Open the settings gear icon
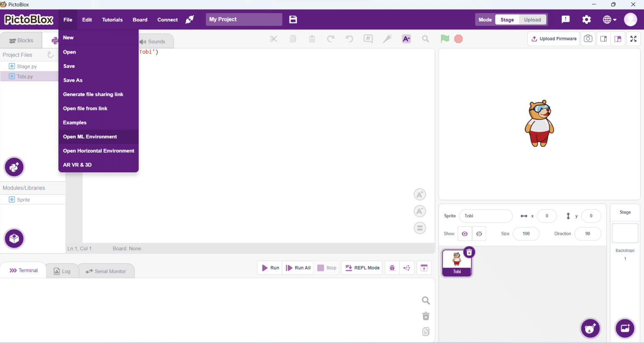 click(x=587, y=19)
